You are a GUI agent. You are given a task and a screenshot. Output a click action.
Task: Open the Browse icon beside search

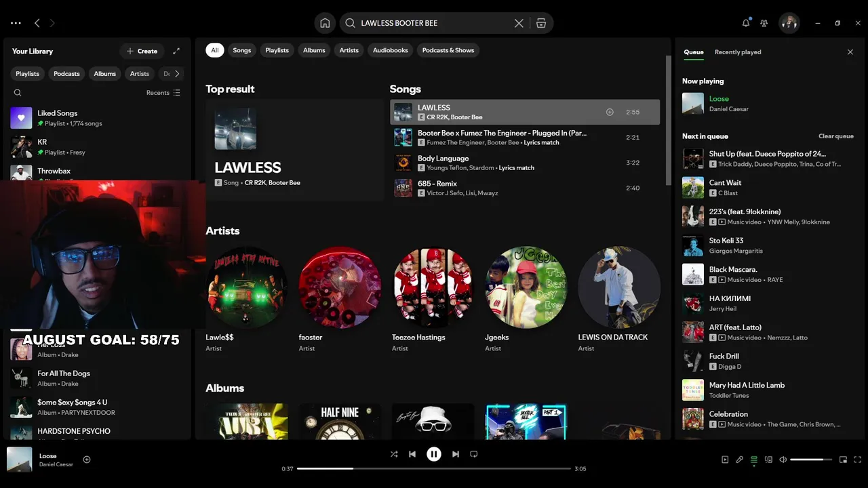point(541,23)
